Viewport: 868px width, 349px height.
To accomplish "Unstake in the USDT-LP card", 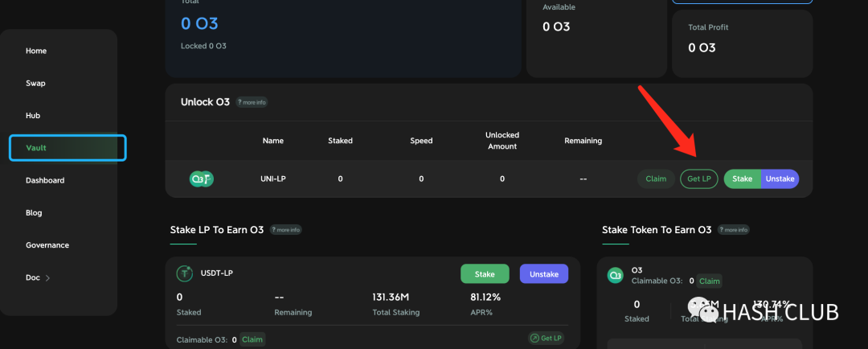I will click(544, 273).
